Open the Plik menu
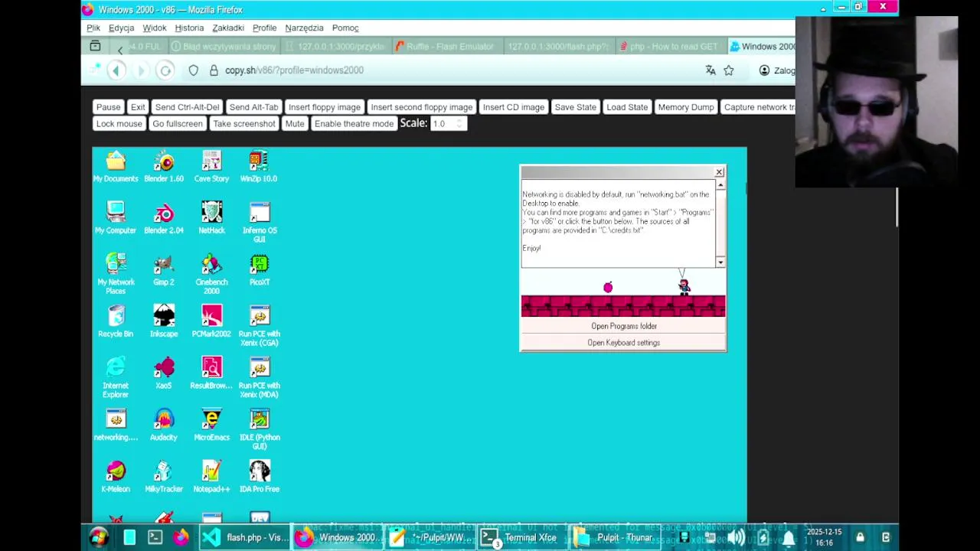980x551 pixels. tap(93, 28)
